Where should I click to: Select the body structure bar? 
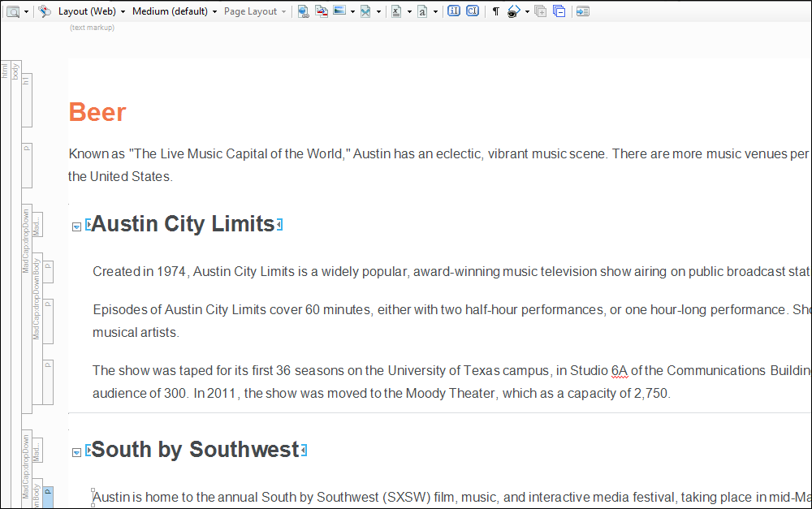(16, 284)
